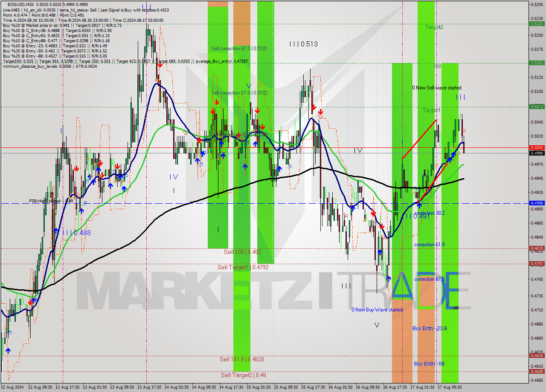Select the 'Sell correction 87.5 | 0.5181' label
The height and width of the screenshot is (392, 546).
(239, 49)
